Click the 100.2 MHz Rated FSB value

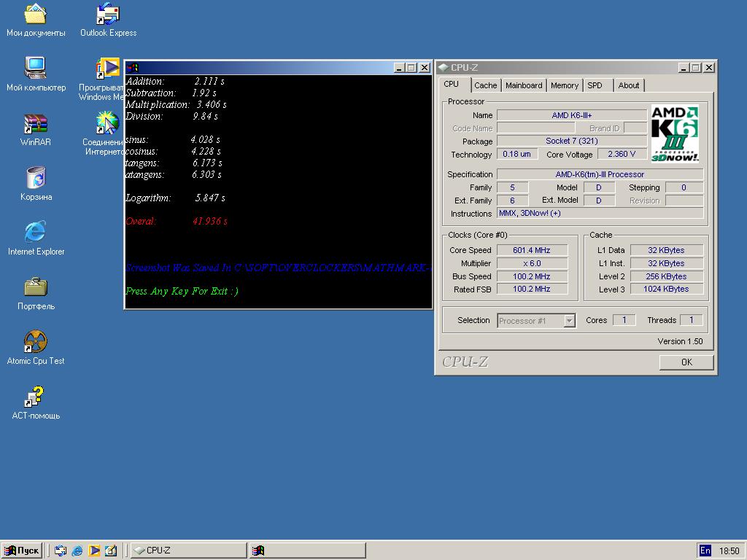tap(532, 289)
